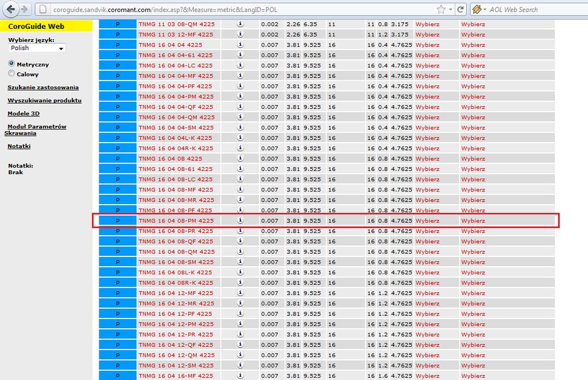Info icon for TNMG 16 04 04-MF 4225

pyautogui.click(x=241, y=75)
